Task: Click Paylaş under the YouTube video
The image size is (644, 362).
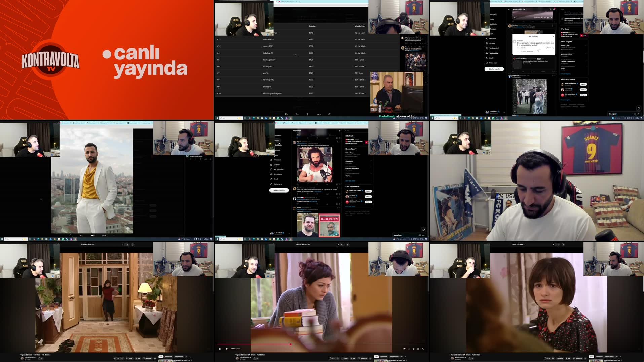Action: click(x=345, y=358)
